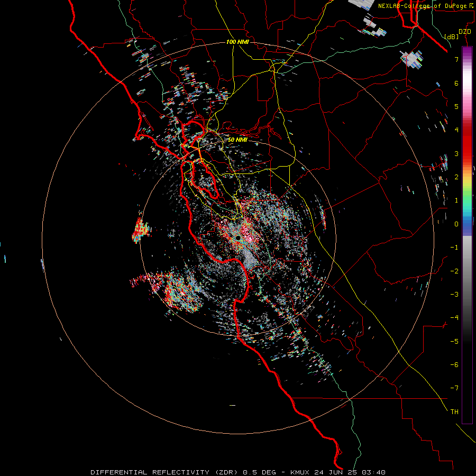
Task: Select the DZD product label
Action: click(x=465, y=32)
